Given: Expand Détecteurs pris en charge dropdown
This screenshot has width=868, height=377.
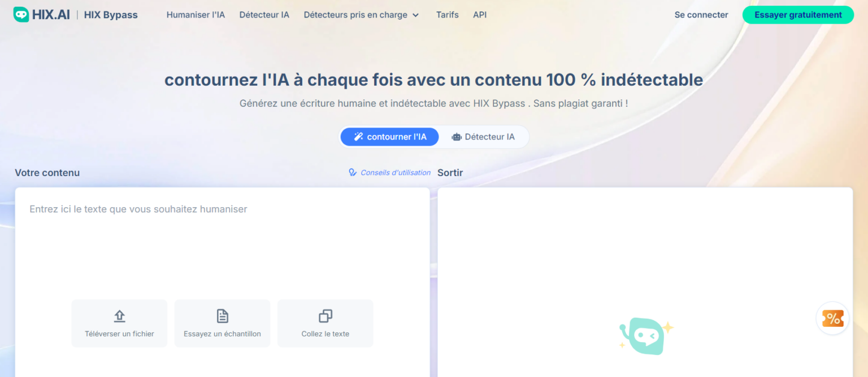Looking at the screenshot, I should 361,15.
